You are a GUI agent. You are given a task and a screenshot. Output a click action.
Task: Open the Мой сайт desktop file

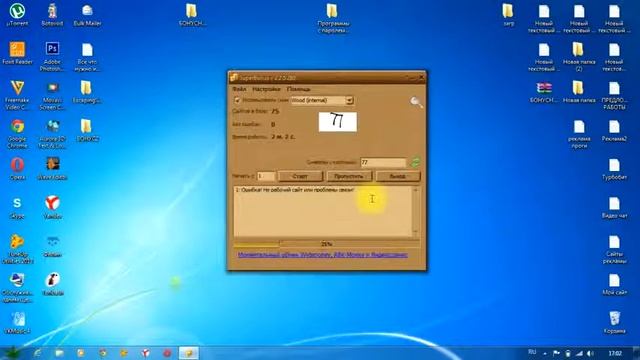[x=614, y=284]
